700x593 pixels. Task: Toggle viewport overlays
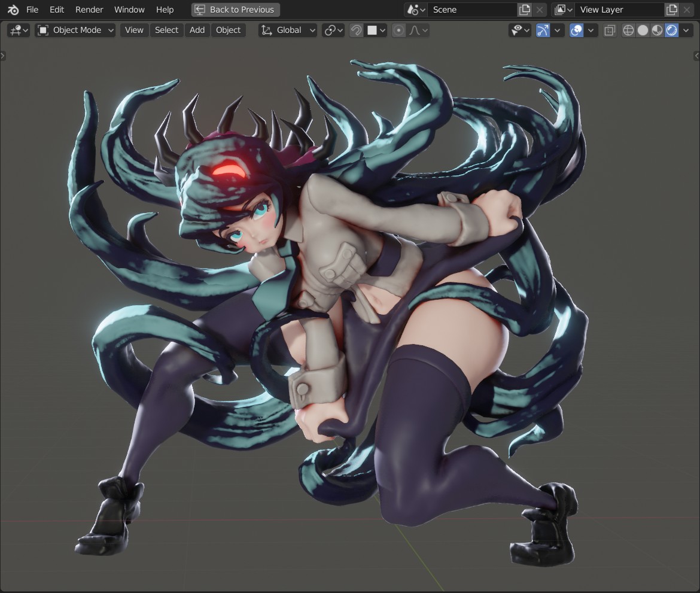pos(576,30)
